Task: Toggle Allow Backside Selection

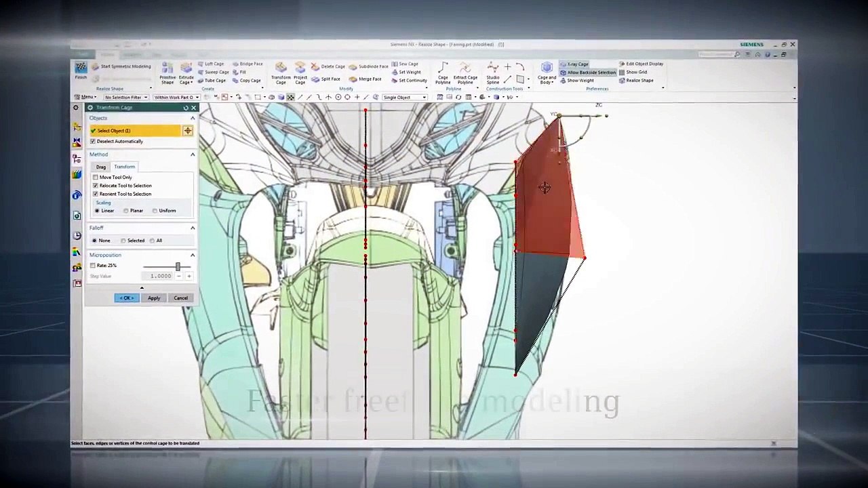Action: click(588, 72)
